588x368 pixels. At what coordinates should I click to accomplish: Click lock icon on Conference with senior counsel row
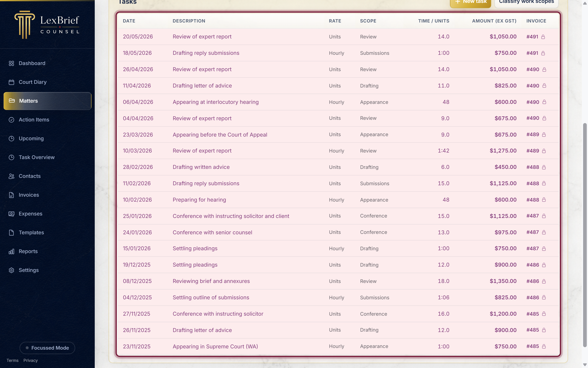[544, 232]
